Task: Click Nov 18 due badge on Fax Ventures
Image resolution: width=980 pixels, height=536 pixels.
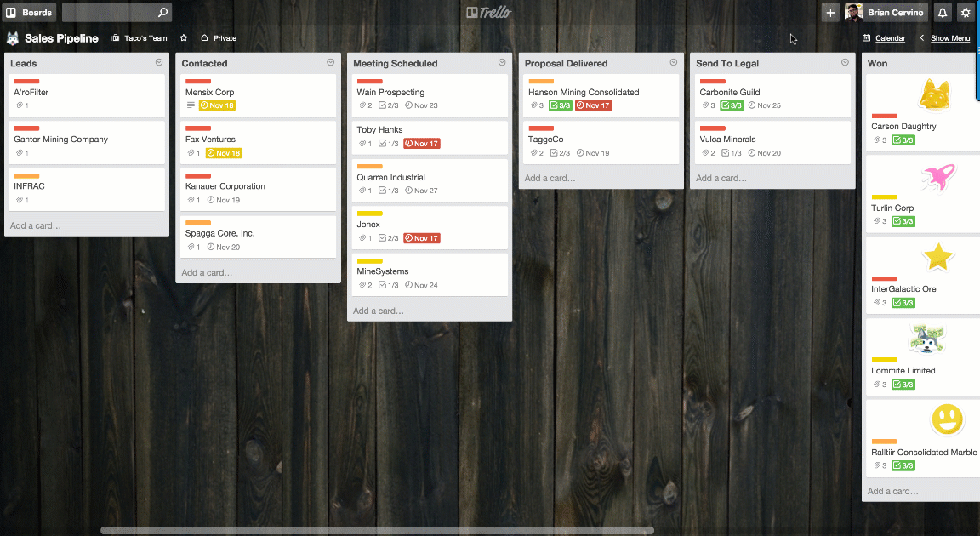Action: click(x=224, y=153)
